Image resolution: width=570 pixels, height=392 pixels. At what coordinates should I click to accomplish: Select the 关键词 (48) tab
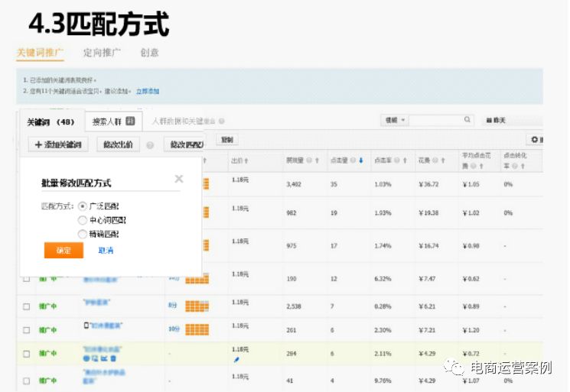51,121
